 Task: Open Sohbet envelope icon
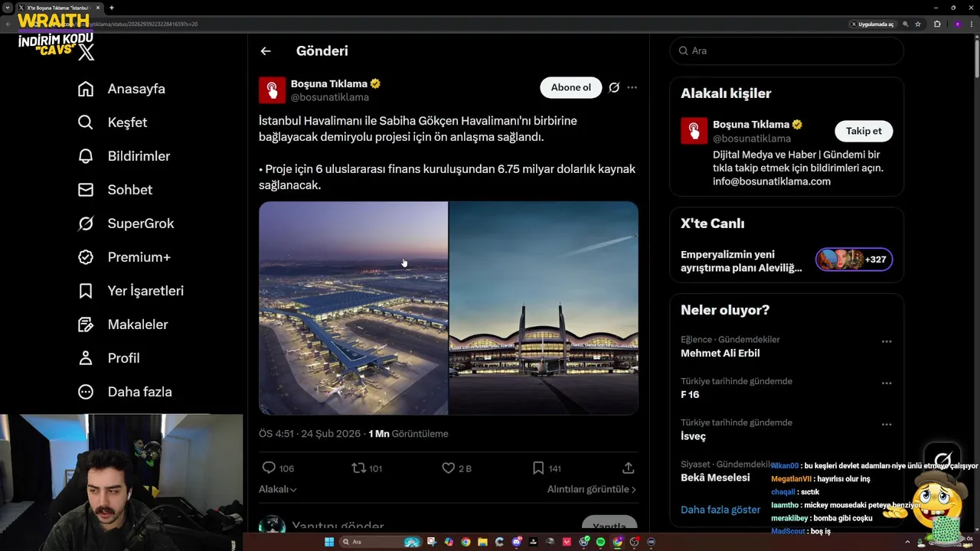tap(86, 190)
